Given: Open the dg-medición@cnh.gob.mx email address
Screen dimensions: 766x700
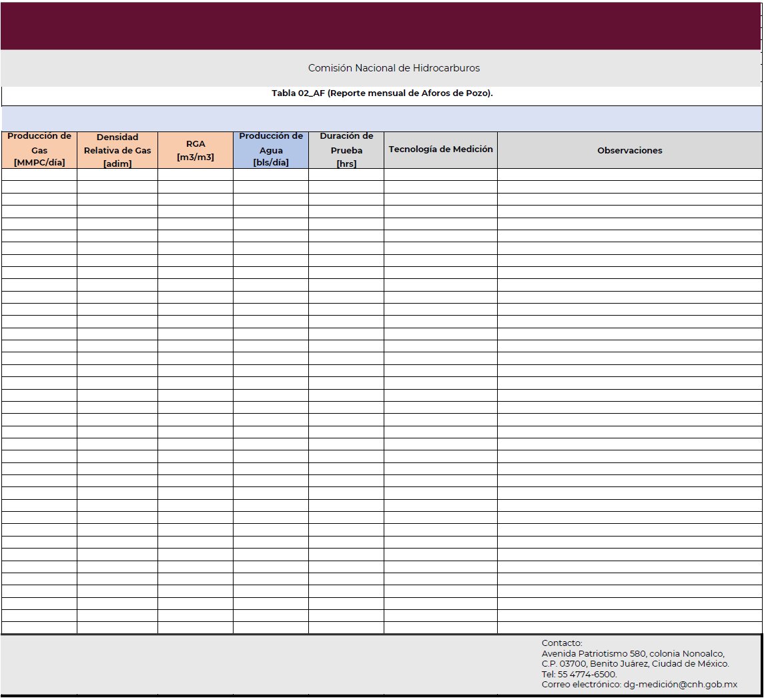Looking at the screenshot, I should click(680, 685).
